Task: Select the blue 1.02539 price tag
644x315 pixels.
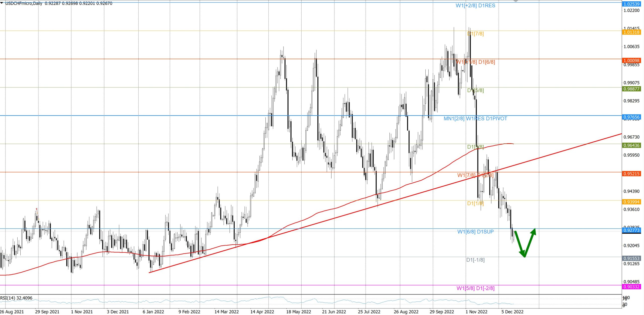Action: click(x=631, y=4)
